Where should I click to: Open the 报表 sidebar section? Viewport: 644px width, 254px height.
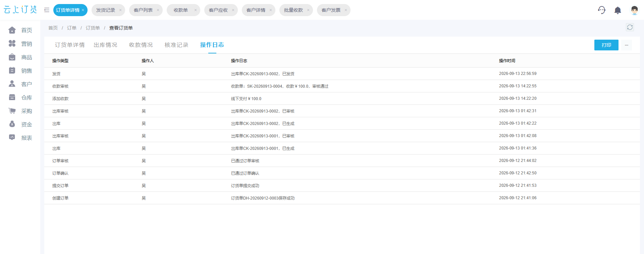click(20, 138)
